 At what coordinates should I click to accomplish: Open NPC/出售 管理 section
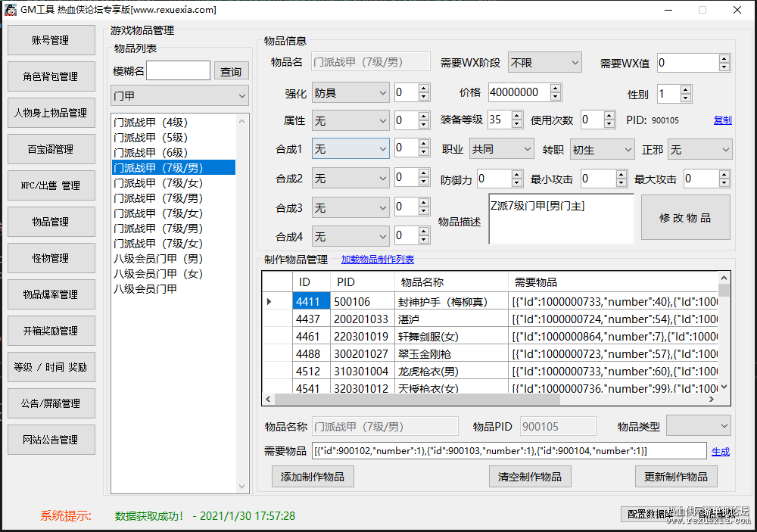pyautogui.click(x=51, y=185)
